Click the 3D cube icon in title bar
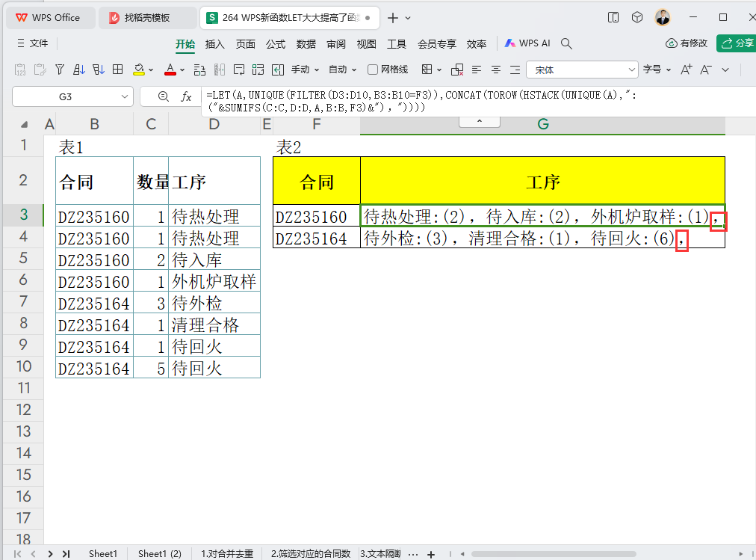 (x=637, y=18)
